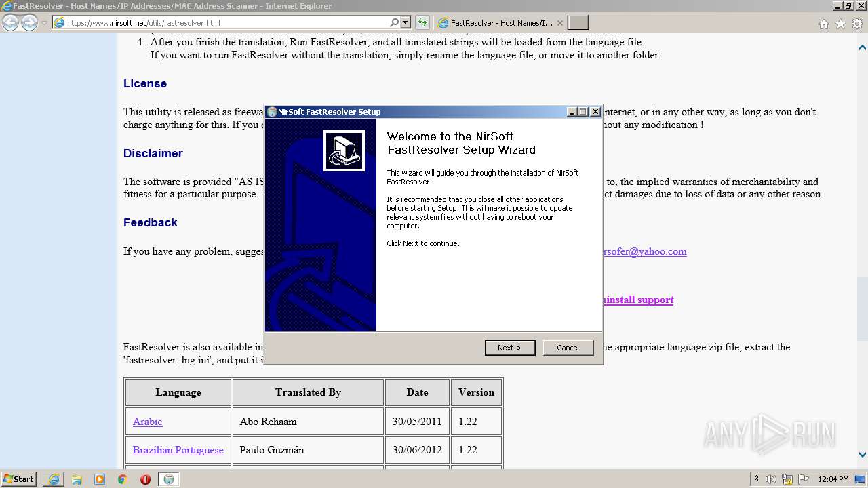Click the Disclaimer heading
The height and width of the screenshot is (488, 868).
153,153
